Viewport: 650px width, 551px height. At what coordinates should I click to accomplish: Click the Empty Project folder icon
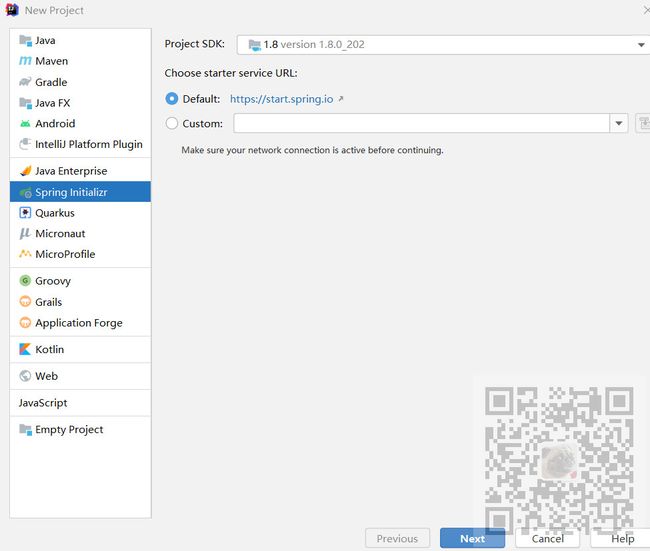[25, 430]
